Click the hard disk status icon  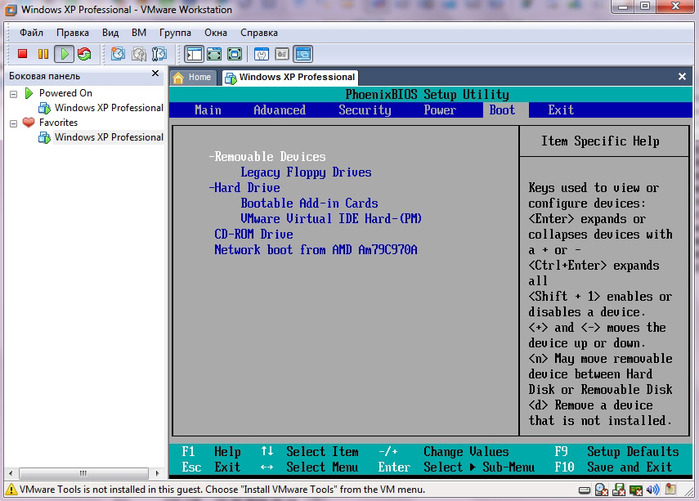[x=584, y=491]
